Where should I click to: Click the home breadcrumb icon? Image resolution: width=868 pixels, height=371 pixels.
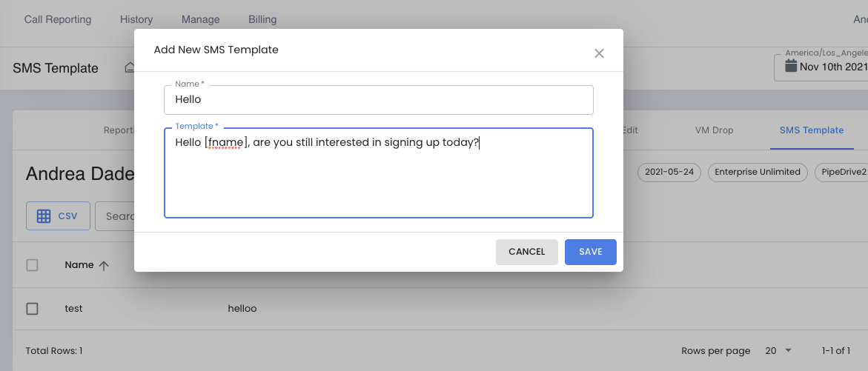[130, 67]
